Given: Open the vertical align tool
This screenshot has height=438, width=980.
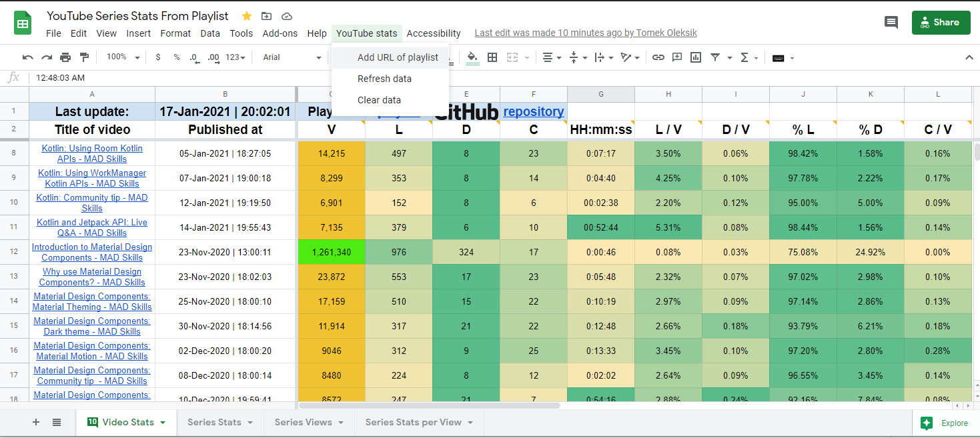Looking at the screenshot, I should (x=577, y=57).
